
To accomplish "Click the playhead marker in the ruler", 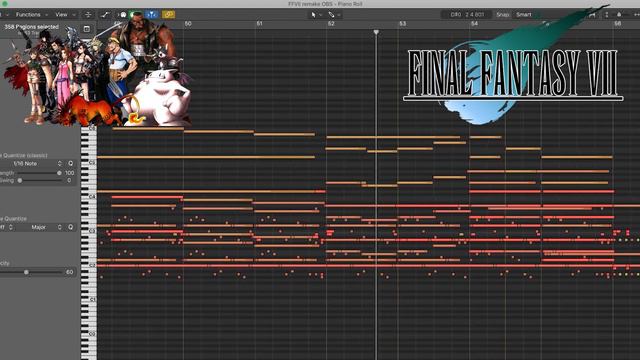I will tap(376, 32).
